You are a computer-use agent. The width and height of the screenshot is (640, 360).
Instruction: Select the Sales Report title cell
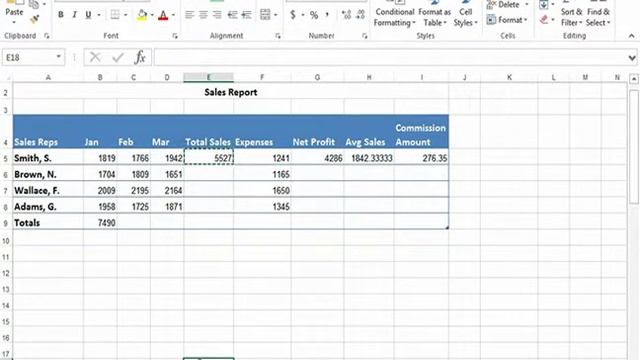231,92
